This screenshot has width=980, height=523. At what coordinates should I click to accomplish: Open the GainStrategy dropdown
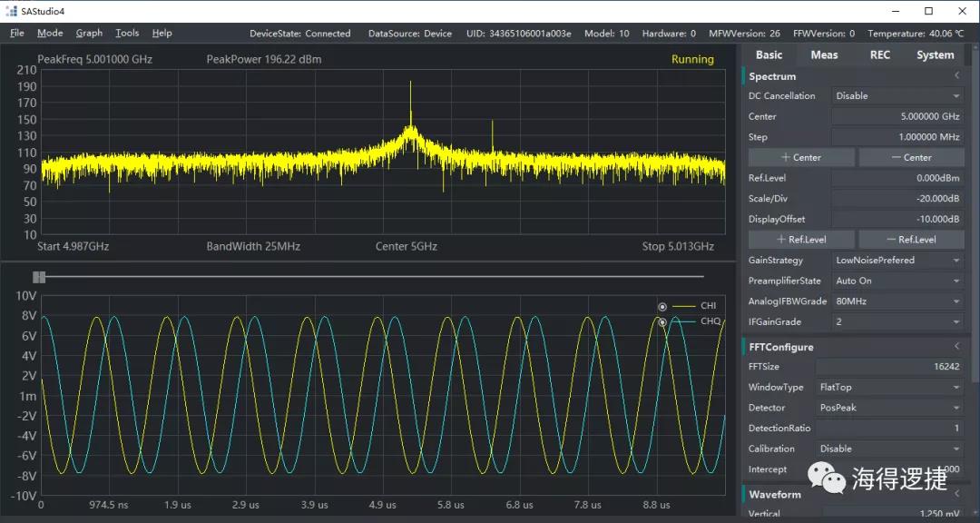897,261
